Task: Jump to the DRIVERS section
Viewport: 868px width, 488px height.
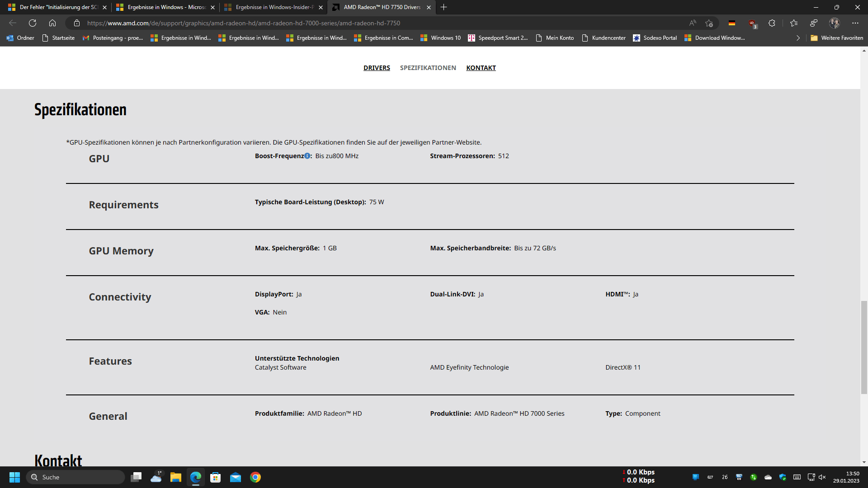Action: point(377,68)
